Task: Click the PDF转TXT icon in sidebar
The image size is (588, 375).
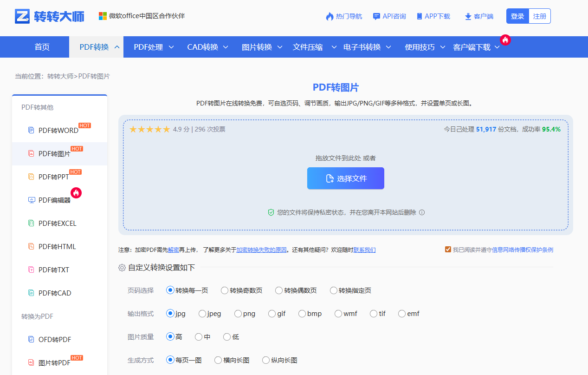Action: [x=32, y=270]
